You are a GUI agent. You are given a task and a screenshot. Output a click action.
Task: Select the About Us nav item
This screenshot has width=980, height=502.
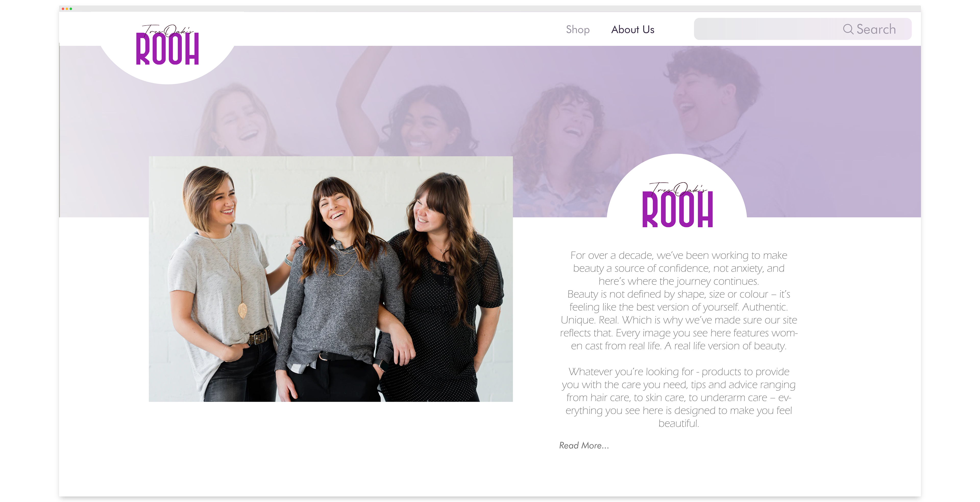pyautogui.click(x=633, y=29)
